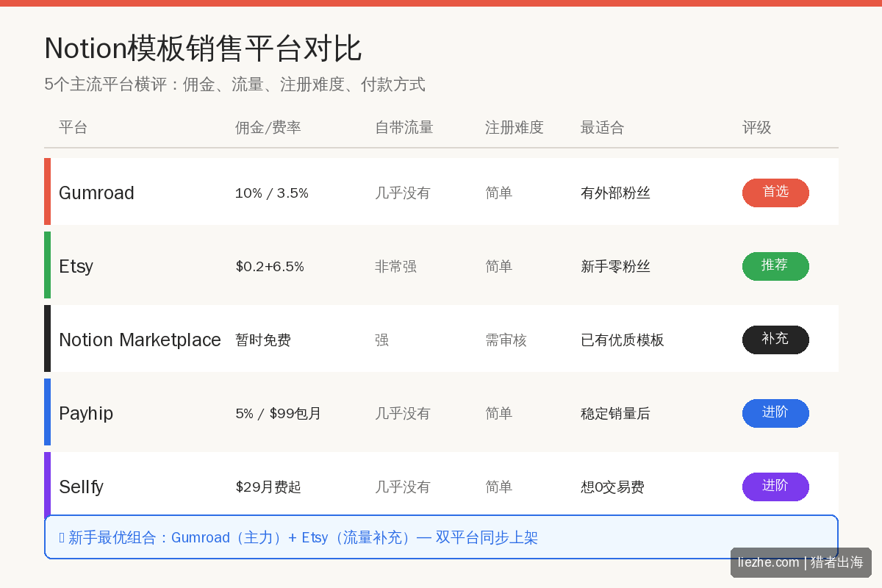Click the 已有优质模板 cell

click(623, 340)
